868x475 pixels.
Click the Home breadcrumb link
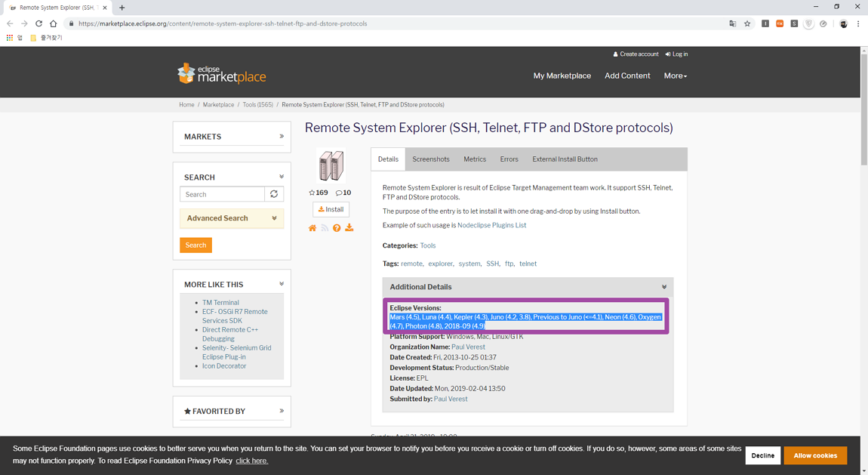[186, 105]
